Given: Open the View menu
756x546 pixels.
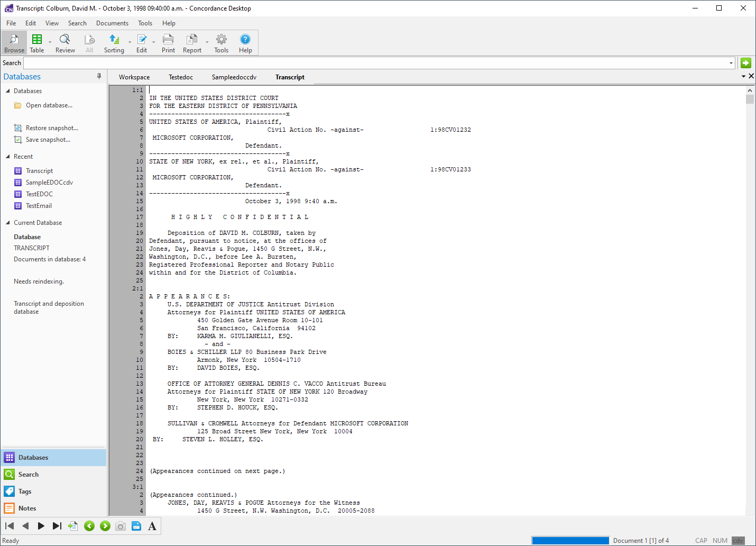Looking at the screenshot, I should 52,23.
